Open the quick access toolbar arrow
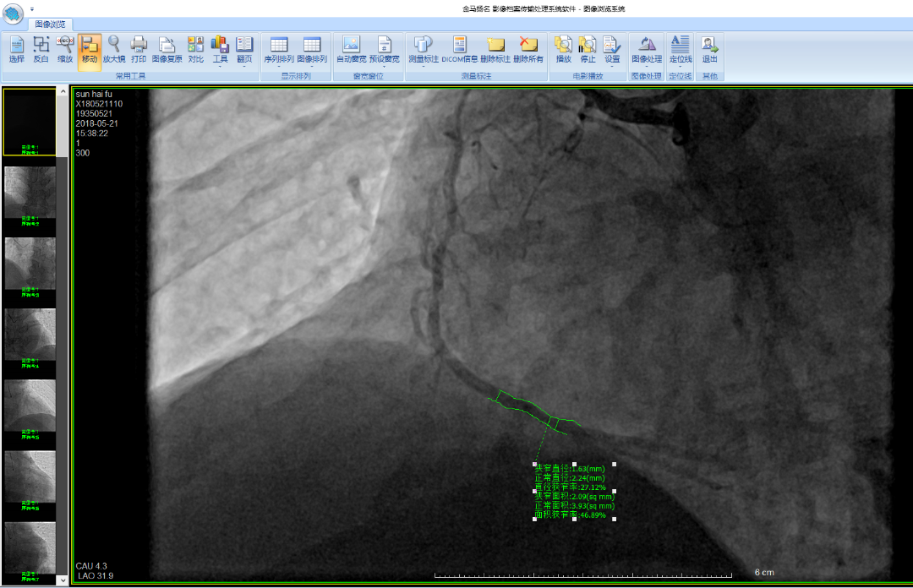This screenshot has height=588, width=913. (x=32, y=9)
